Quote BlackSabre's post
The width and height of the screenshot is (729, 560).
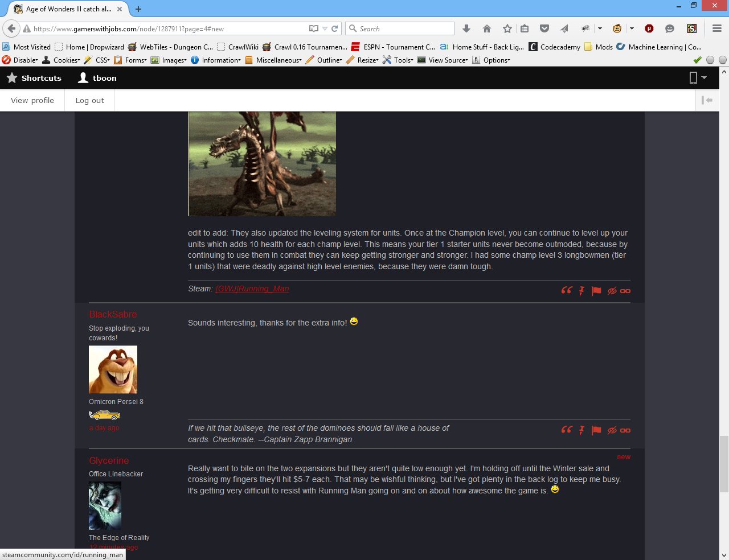(567, 430)
